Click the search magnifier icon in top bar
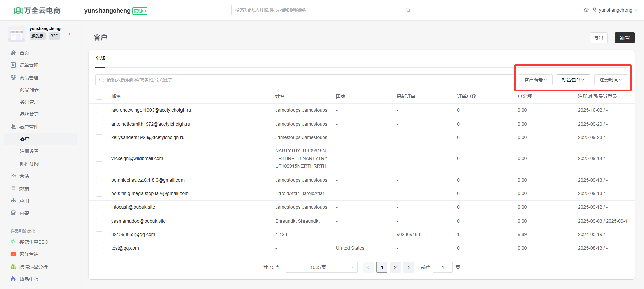 (x=408, y=10)
